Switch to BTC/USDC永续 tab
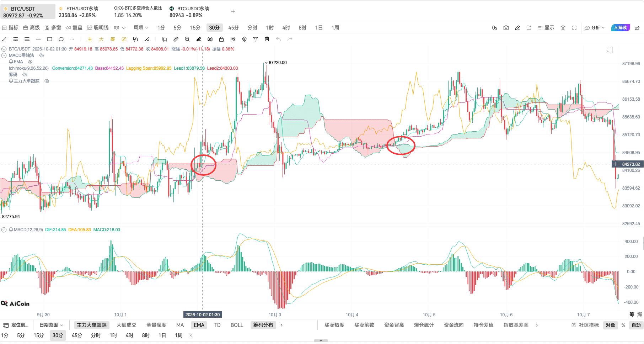The image size is (644, 344). click(x=189, y=12)
